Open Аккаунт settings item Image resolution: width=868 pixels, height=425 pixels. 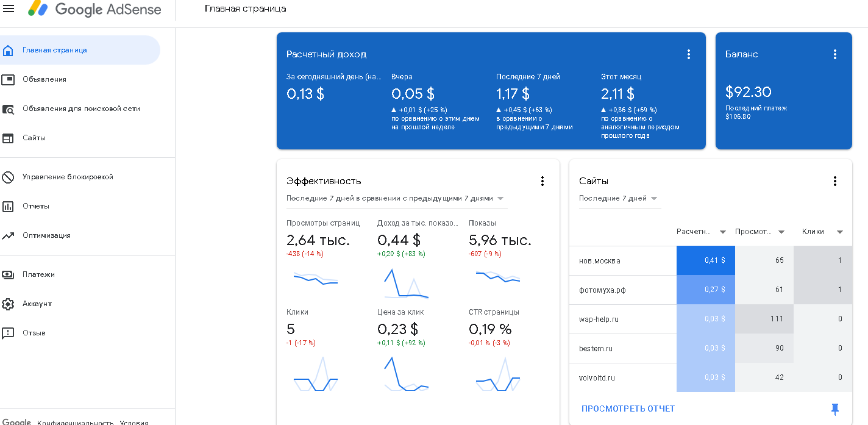point(80,304)
